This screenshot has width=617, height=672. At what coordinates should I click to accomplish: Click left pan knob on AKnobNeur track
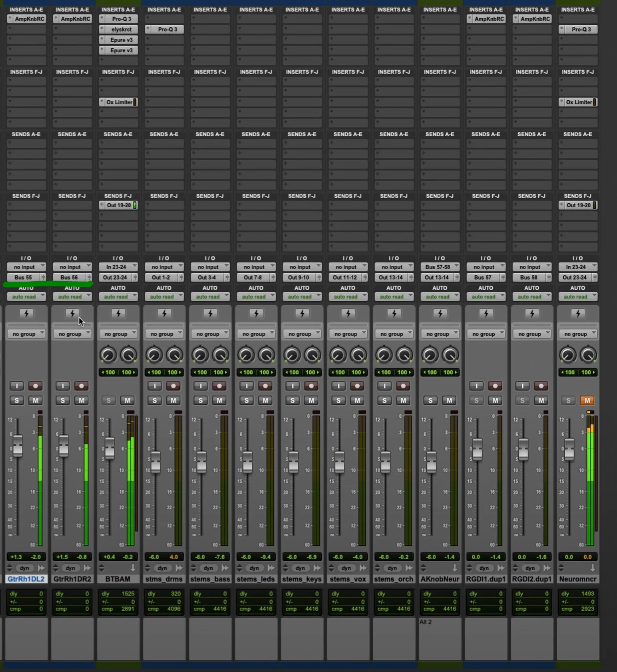tap(430, 355)
